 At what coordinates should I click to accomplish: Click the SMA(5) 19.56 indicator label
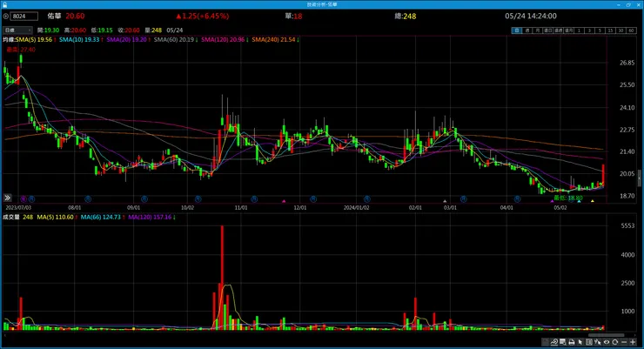pos(36,40)
